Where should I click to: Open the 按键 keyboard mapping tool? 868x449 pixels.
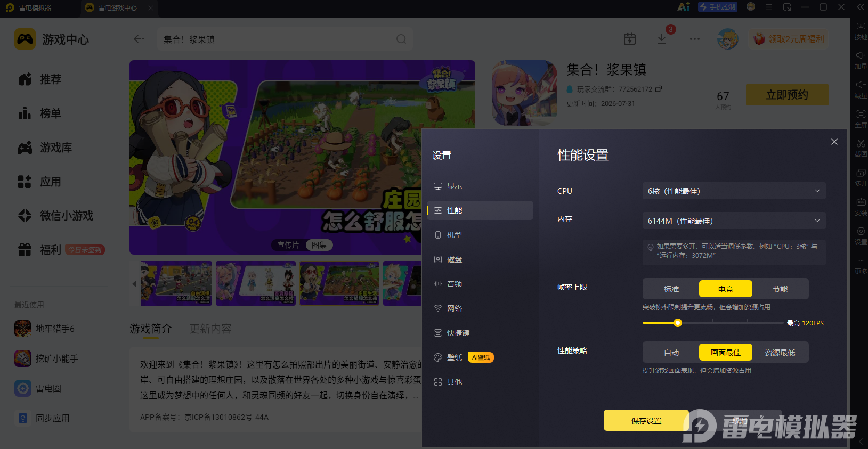tap(861, 30)
